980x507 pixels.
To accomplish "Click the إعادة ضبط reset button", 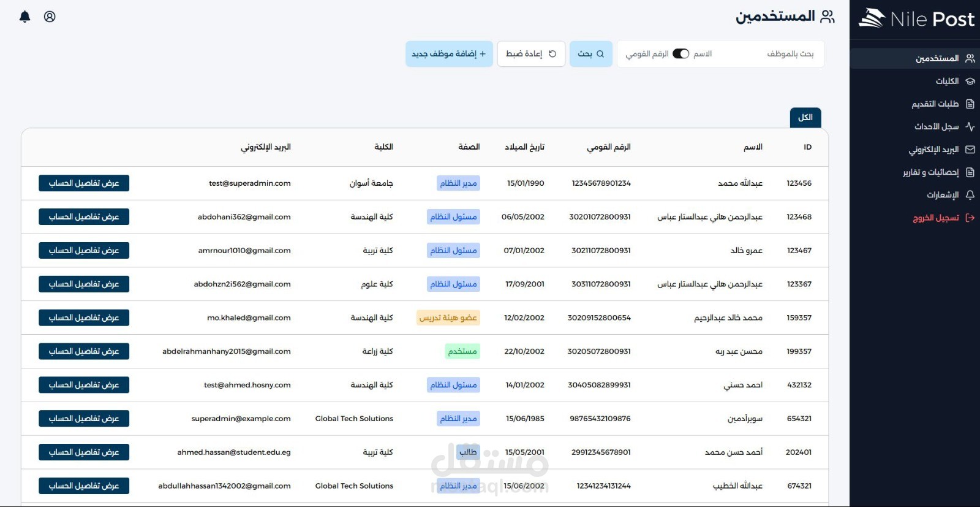I will point(531,54).
